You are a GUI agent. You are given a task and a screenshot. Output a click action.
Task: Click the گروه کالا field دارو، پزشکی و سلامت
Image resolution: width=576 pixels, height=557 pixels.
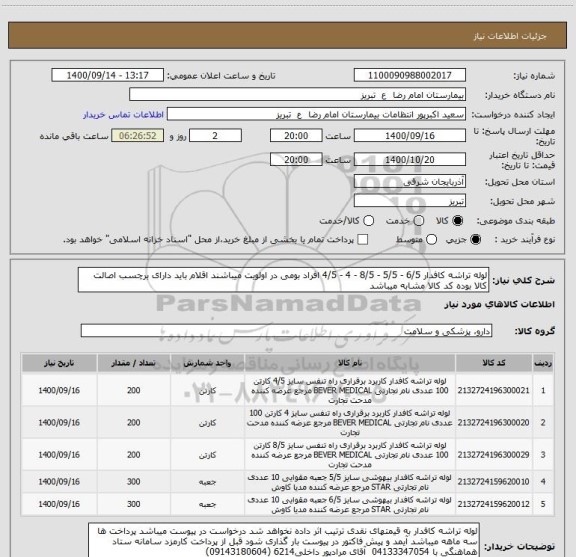(x=286, y=331)
